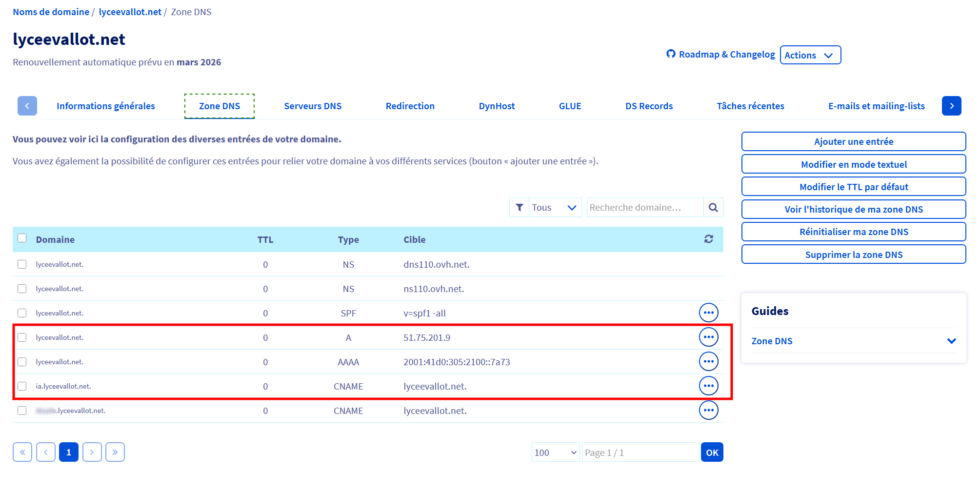Focus the Recherche domaine search field
This screenshot has width=980, height=492.
644,208
